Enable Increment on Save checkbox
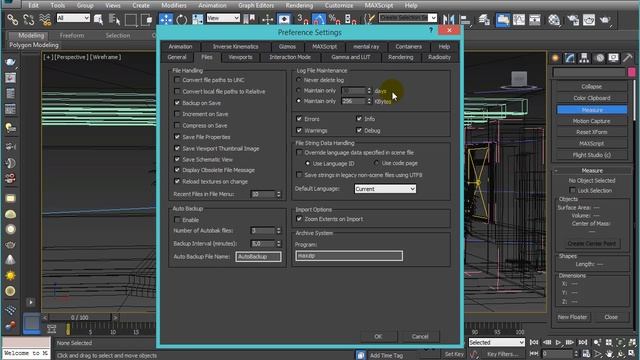Viewport: 640px width, 360px height. (x=177, y=114)
